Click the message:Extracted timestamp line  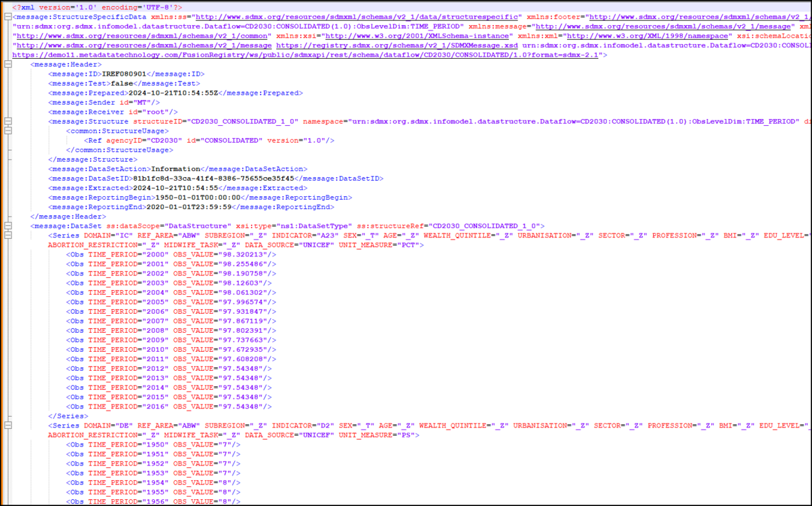(x=177, y=187)
